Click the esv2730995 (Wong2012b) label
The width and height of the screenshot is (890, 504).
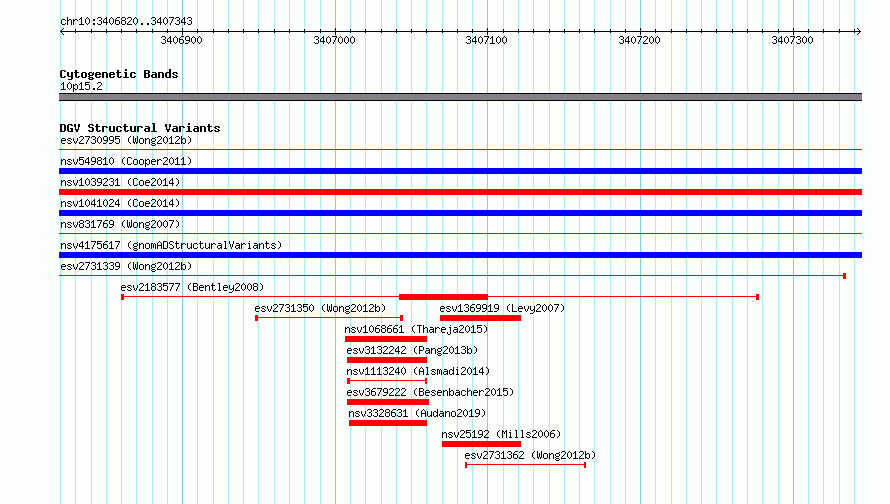pos(126,140)
